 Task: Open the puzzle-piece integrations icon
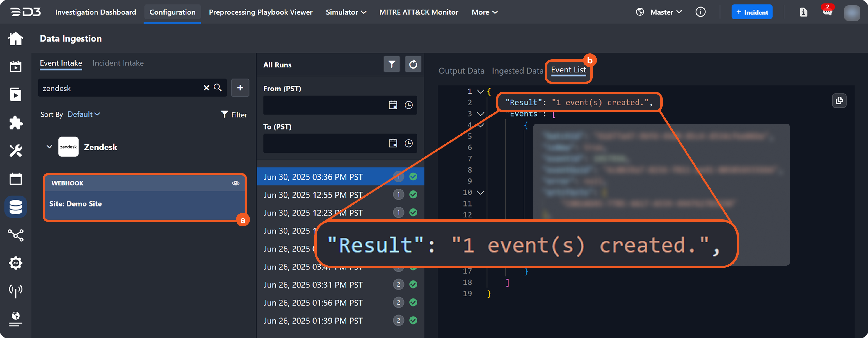15,123
